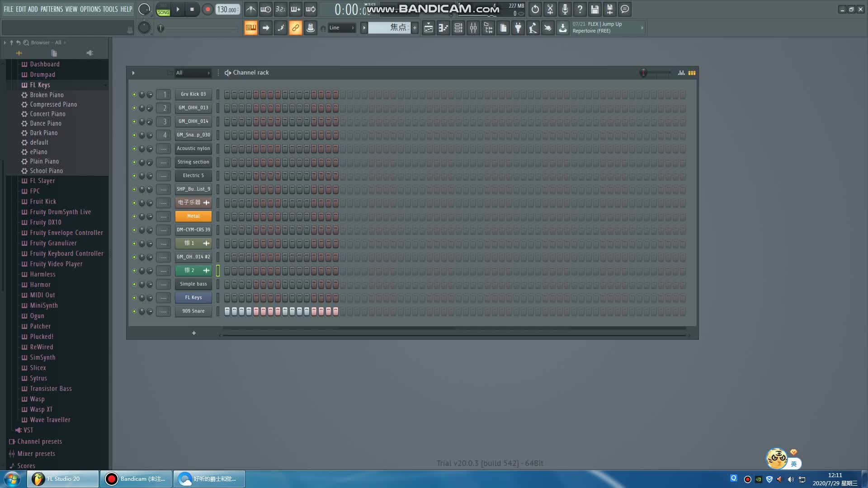
Task: Switch the SONG/PAT mode toggle
Action: [x=163, y=9]
